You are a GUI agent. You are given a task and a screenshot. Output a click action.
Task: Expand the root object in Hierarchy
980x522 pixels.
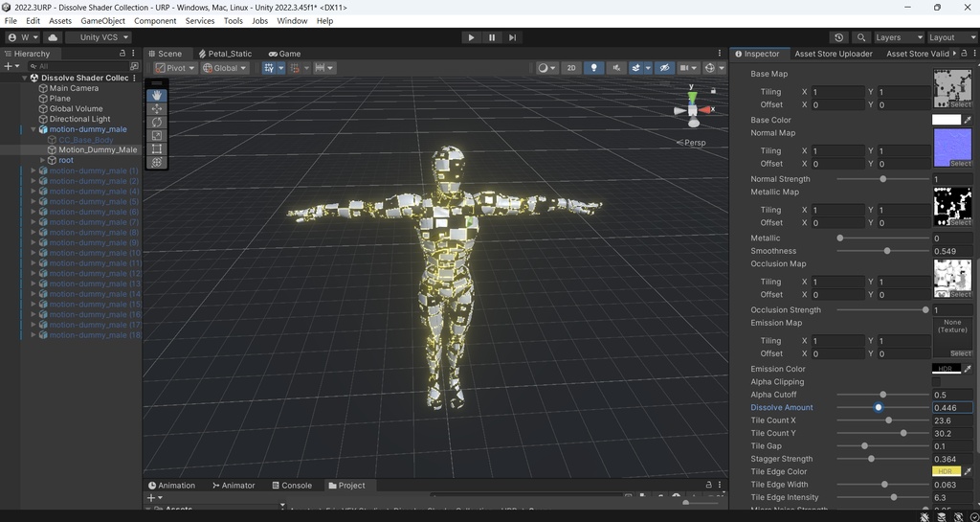[x=42, y=160]
